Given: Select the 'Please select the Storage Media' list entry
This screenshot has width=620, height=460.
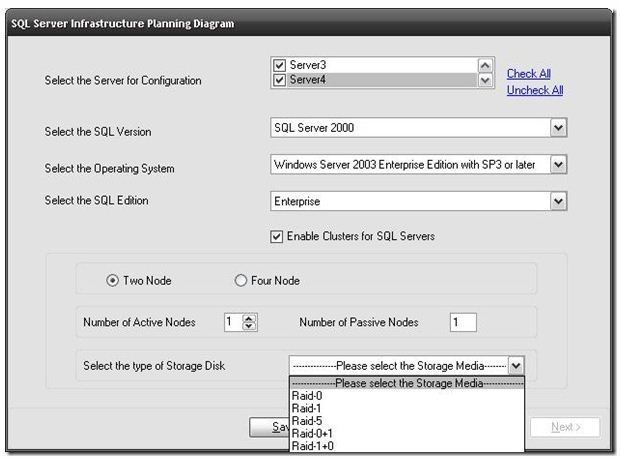Looking at the screenshot, I should 407,383.
